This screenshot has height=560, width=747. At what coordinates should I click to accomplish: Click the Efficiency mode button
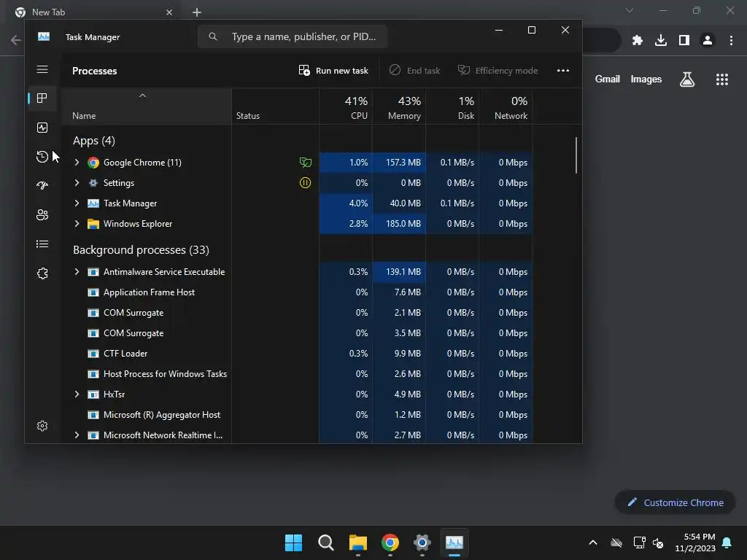[498, 71]
